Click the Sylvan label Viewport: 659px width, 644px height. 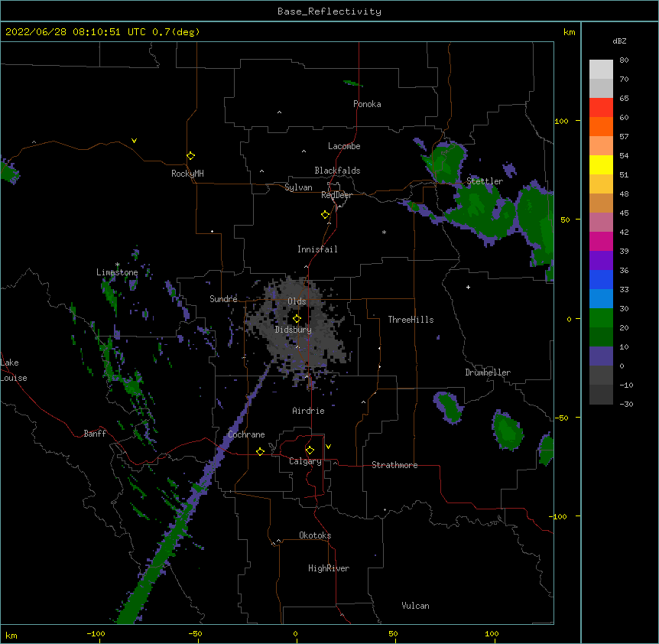(298, 187)
